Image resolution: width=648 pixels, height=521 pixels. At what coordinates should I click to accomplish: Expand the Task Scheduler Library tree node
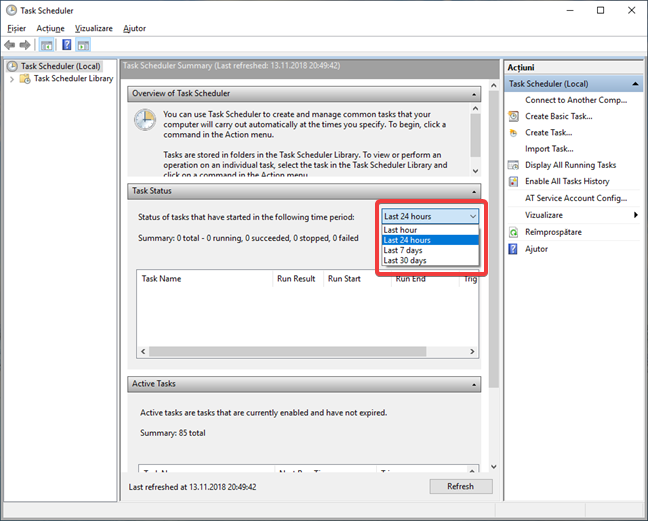click(12, 79)
